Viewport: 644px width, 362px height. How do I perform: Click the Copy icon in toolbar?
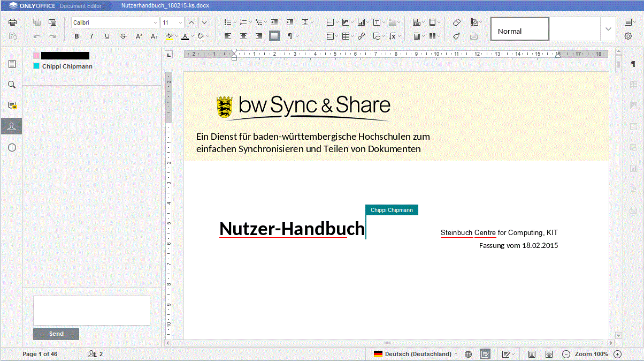(x=37, y=22)
